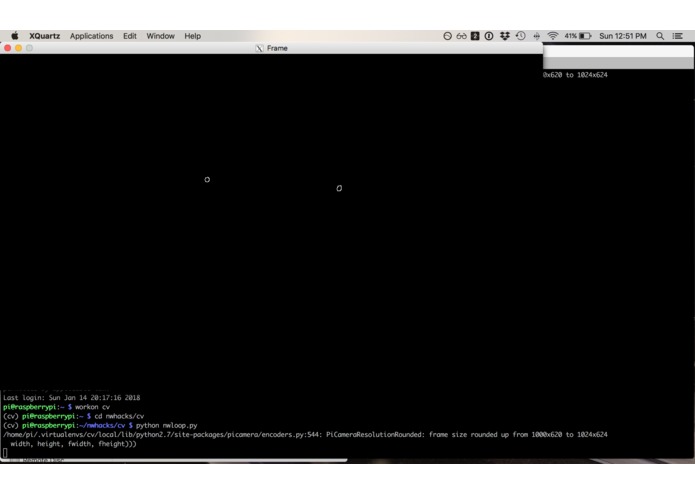Click the '~/nwhacks/cv' path in the prompt
The height and width of the screenshot is (494, 695).
(102, 426)
